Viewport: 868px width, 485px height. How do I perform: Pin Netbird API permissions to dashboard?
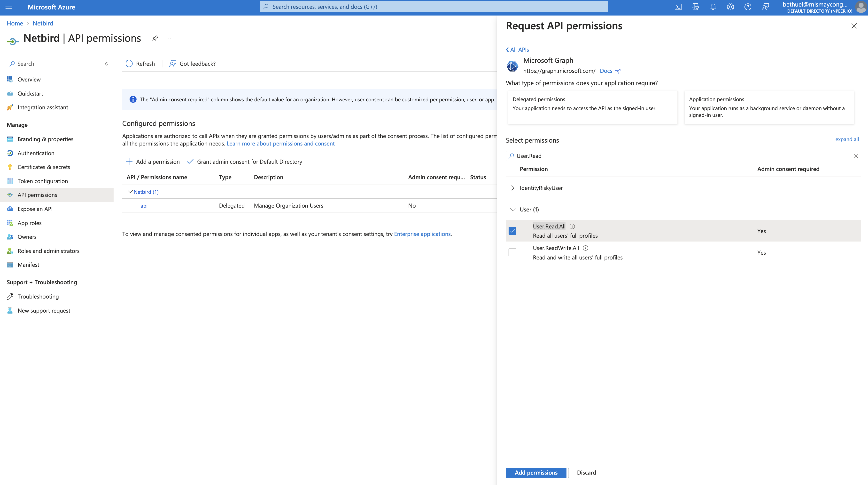pos(155,38)
